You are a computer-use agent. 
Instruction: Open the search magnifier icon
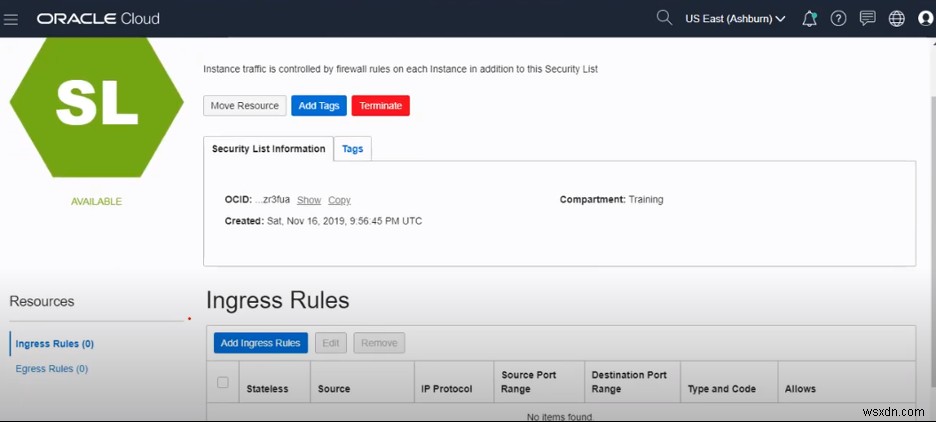click(x=664, y=17)
